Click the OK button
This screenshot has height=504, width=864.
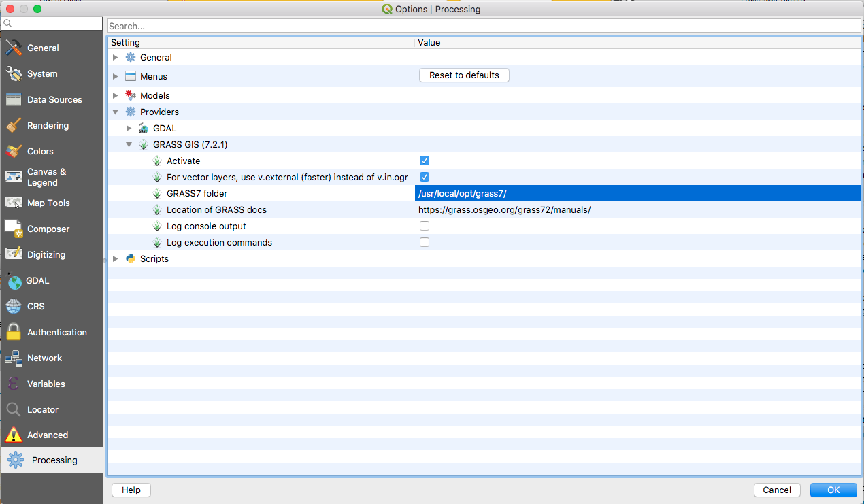pos(833,490)
